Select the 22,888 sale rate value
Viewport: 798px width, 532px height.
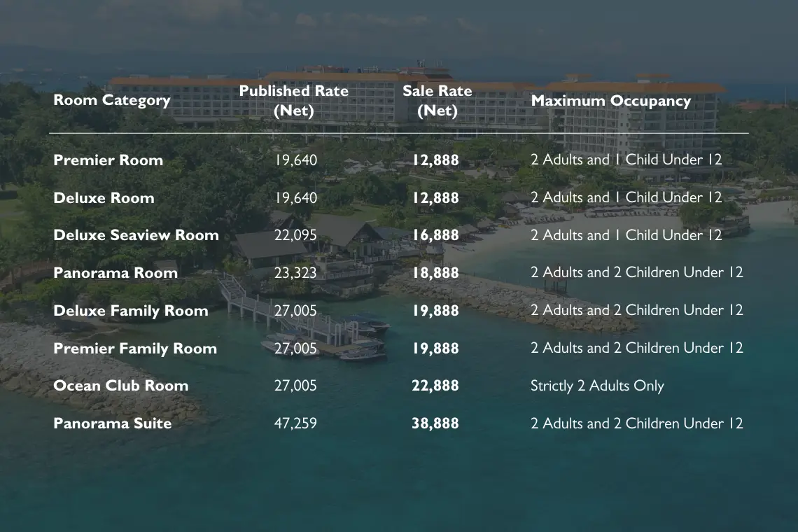click(435, 386)
